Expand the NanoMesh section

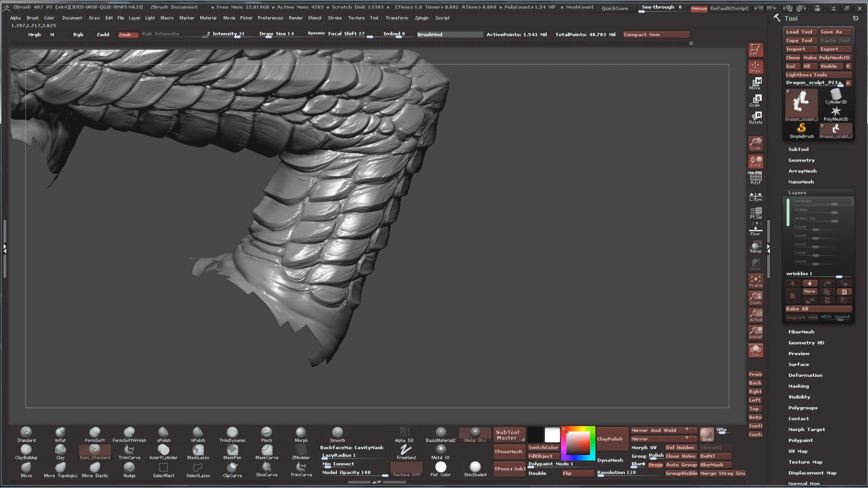pyautogui.click(x=801, y=182)
